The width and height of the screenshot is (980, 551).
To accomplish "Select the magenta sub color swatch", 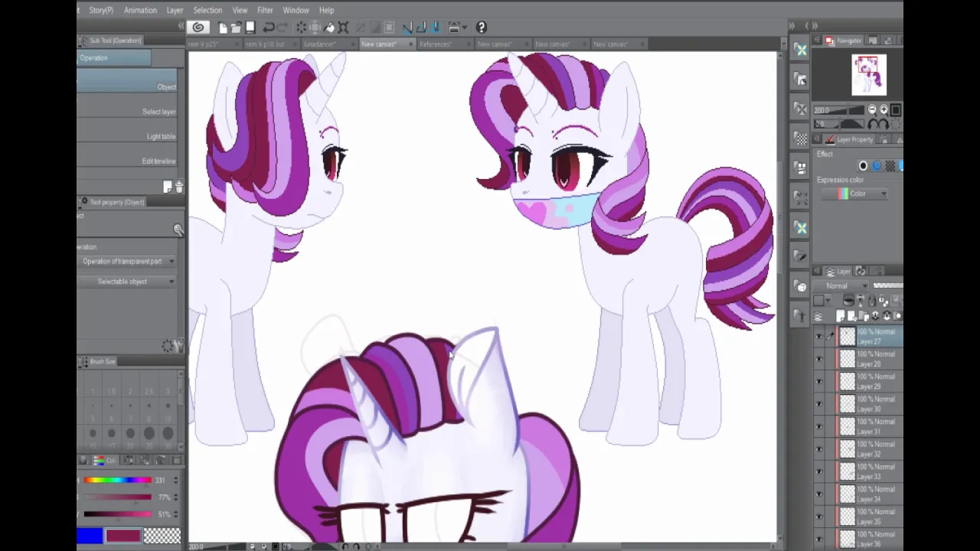I will point(123,536).
